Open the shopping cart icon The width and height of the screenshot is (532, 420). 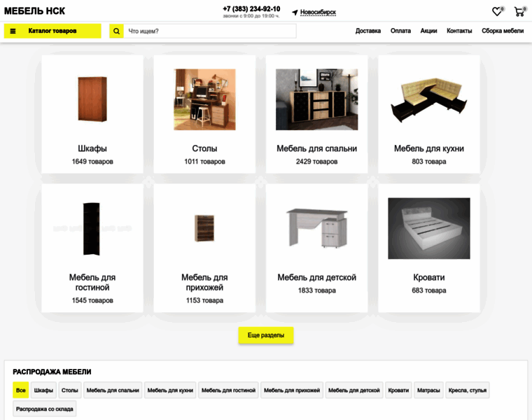pos(519,12)
